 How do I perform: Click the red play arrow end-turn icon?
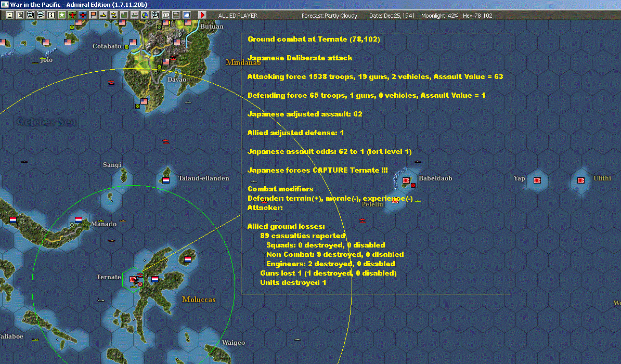(202, 15)
